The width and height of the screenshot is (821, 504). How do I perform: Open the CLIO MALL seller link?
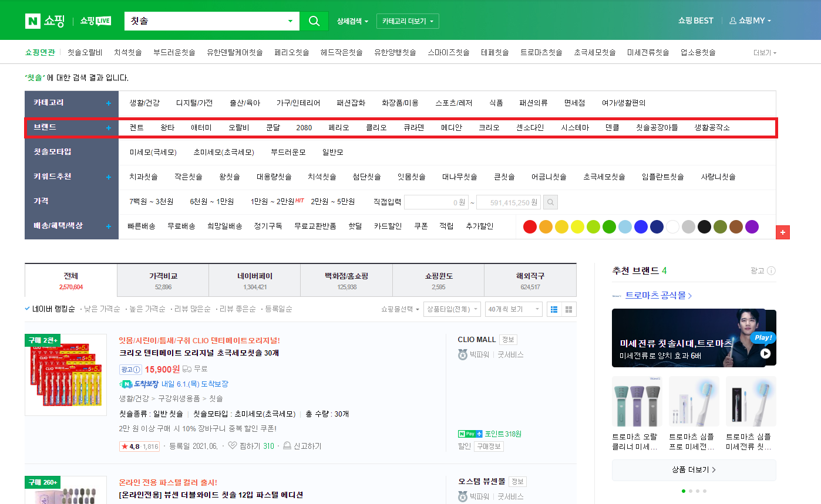click(477, 340)
